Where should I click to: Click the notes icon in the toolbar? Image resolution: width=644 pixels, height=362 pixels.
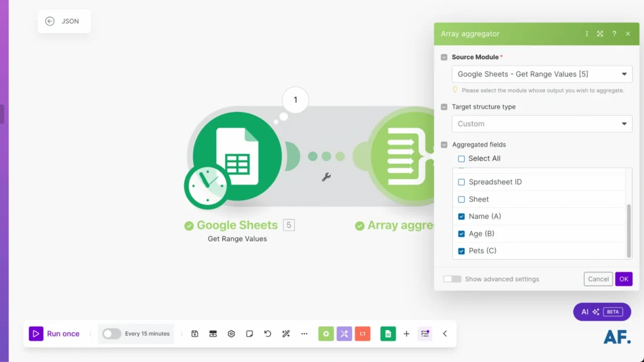(x=249, y=334)
